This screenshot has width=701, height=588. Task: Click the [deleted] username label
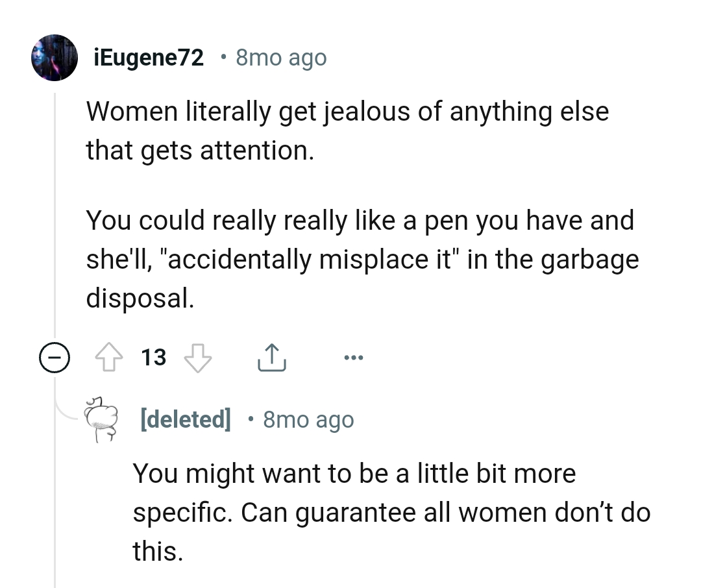coord(186,419)
